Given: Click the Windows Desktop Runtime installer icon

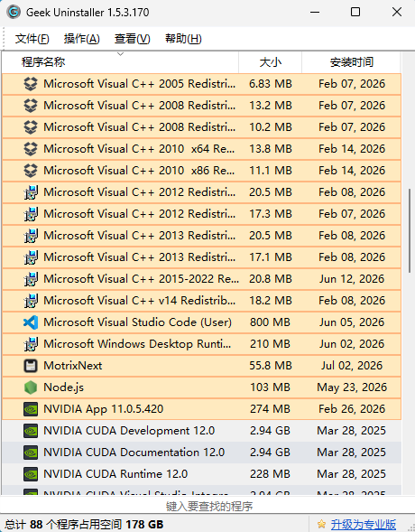Looking at the screenshot, I should 31,344.
